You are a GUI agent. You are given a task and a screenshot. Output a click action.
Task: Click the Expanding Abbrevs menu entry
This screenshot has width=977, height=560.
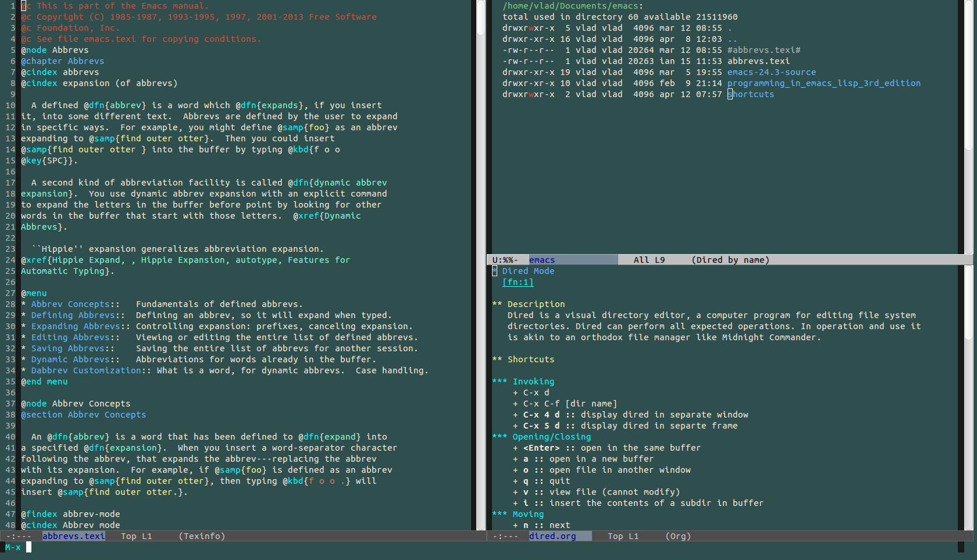click(76, 326)
